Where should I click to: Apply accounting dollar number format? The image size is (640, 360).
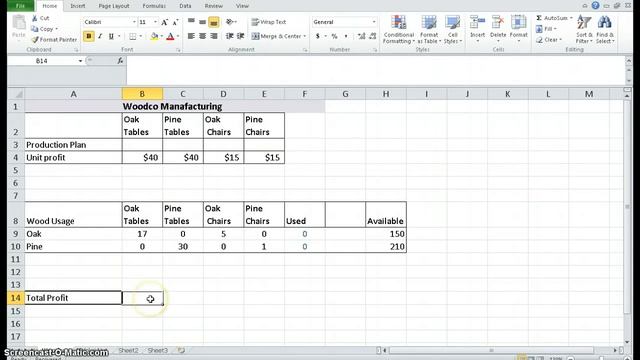click(x=318, y=36)
